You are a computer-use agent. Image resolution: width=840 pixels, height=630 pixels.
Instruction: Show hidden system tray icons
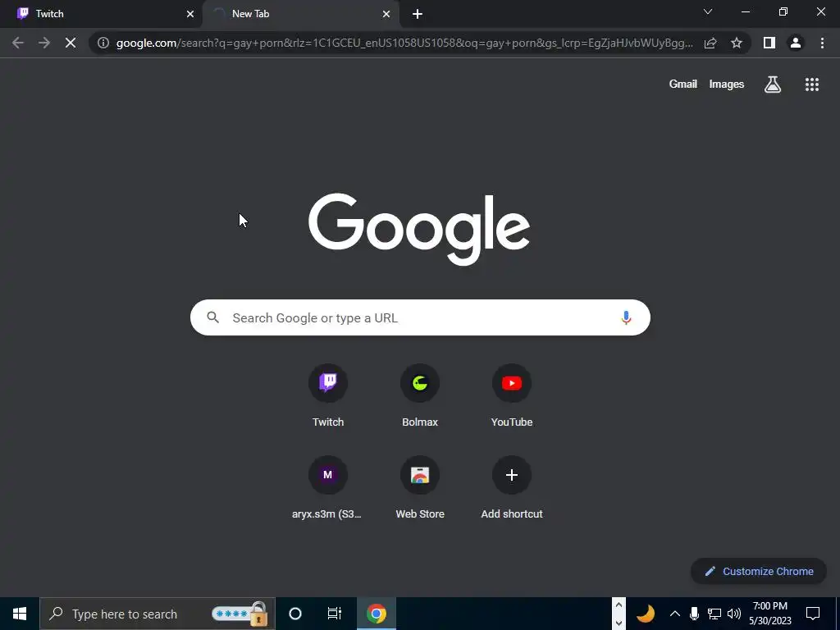(x=675, y=614)
